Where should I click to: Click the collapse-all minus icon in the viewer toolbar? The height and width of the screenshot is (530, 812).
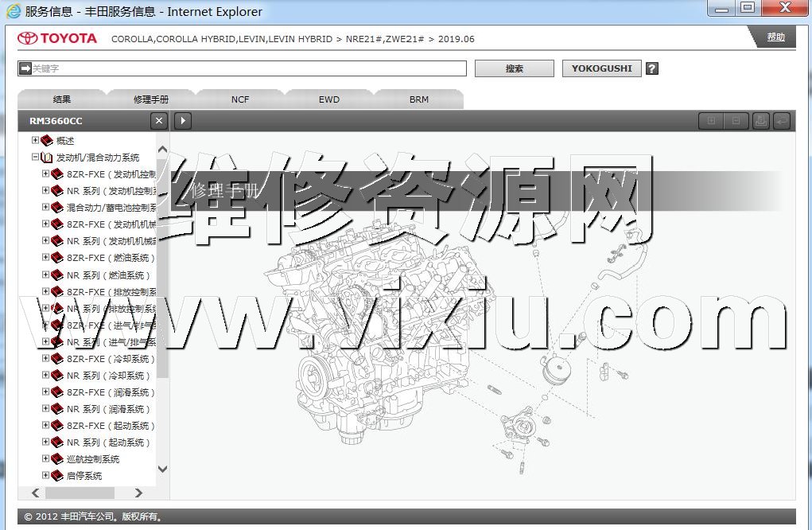click(x=736, y=121)
